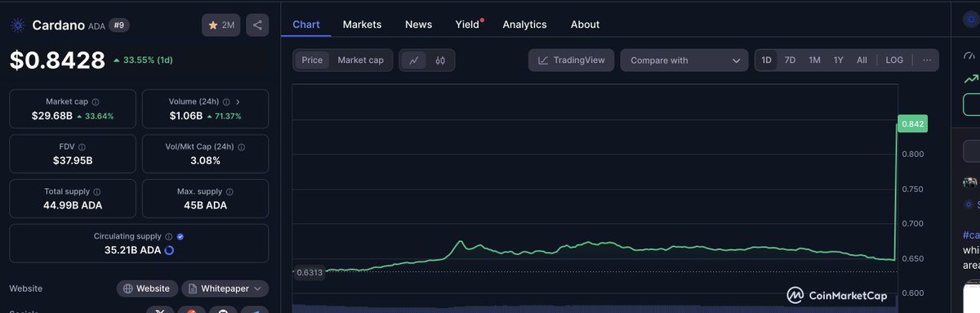This screenshot has width=980, height=313.
Task: Click the 0.800 y-axis label
Action: tap(912, 154)
